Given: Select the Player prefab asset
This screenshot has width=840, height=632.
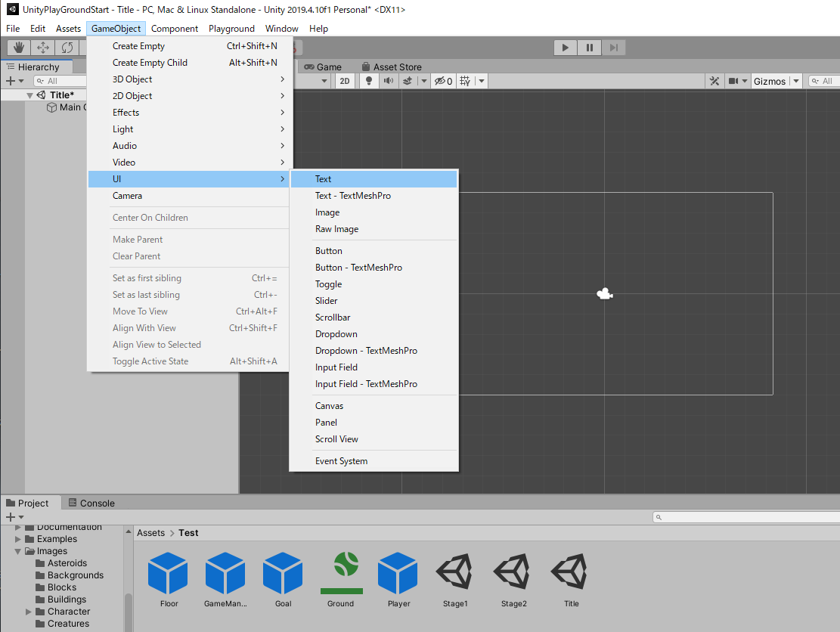Looking at the screenshot, I should click(x=398, y=580).
